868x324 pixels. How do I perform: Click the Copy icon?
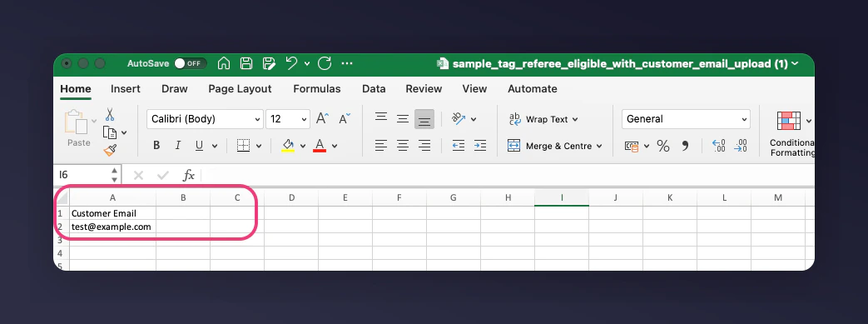coord(110,132)
